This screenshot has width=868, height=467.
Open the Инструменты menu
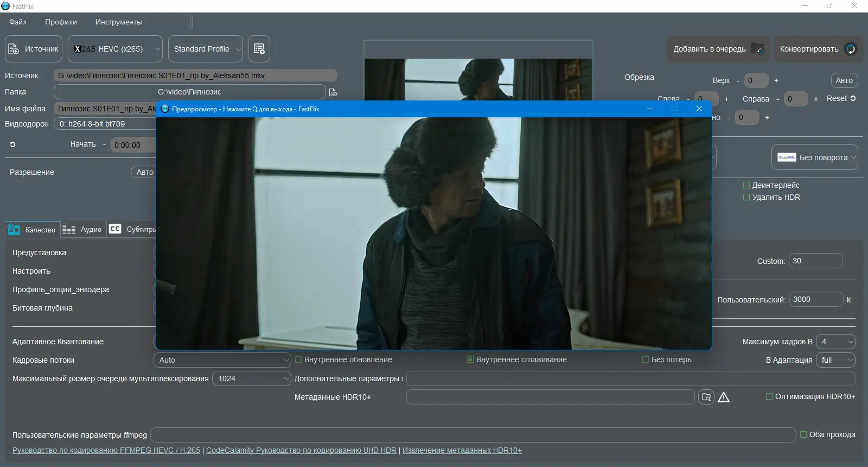coord(118,22)
